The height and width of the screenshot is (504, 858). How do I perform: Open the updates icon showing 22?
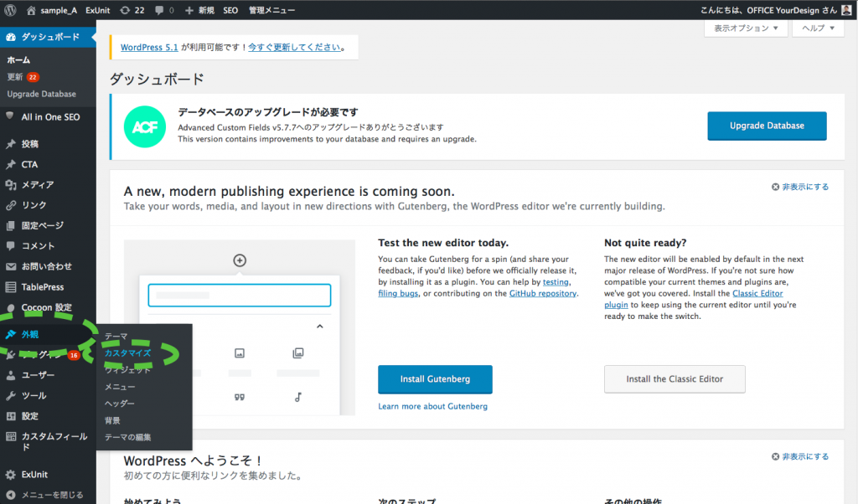132,10
